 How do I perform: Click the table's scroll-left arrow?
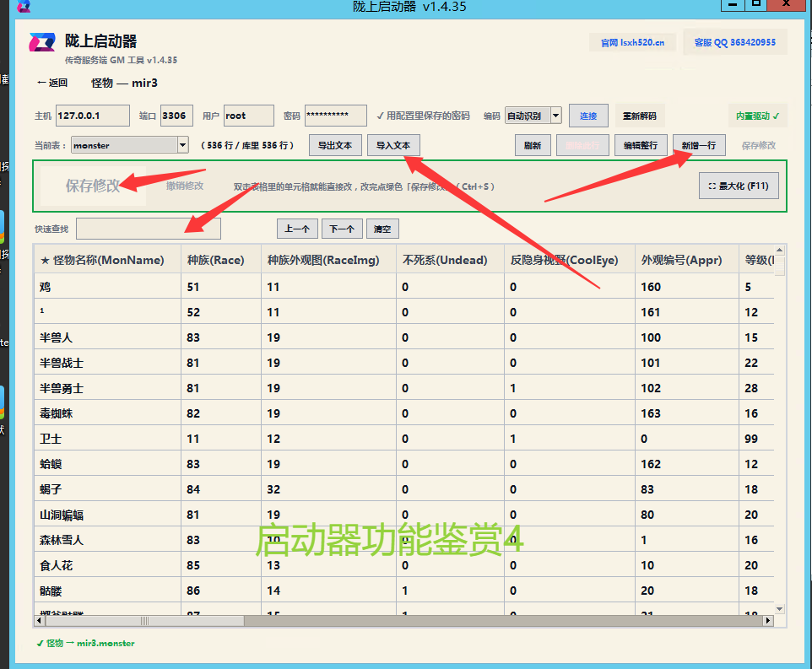click(40, 620)
